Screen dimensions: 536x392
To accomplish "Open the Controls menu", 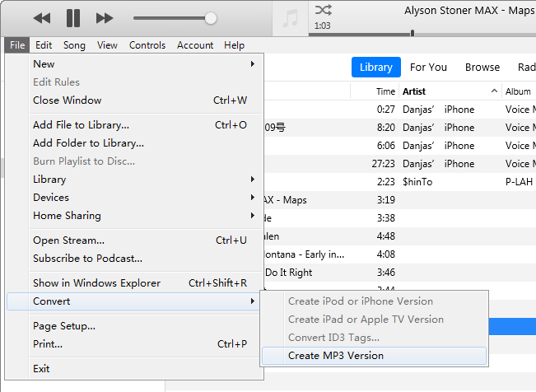I will pos(147,45).
